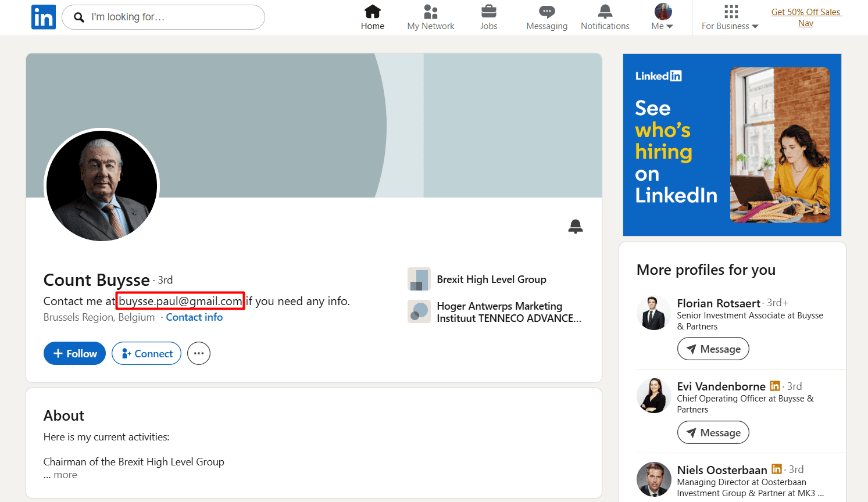Follow Count Buysse
Screen dimensions: 868x502
click(x=74, y=353)
